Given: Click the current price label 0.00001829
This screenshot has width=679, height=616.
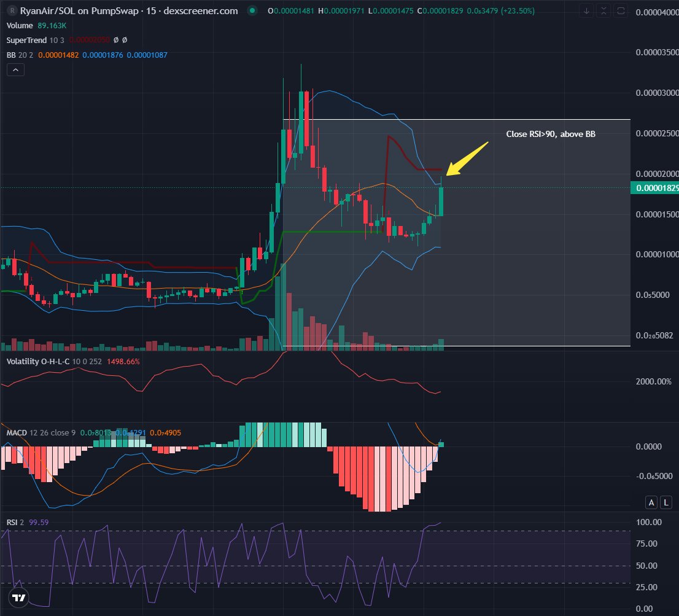Looking at the screenshot, I should click(x=655, y=187).
